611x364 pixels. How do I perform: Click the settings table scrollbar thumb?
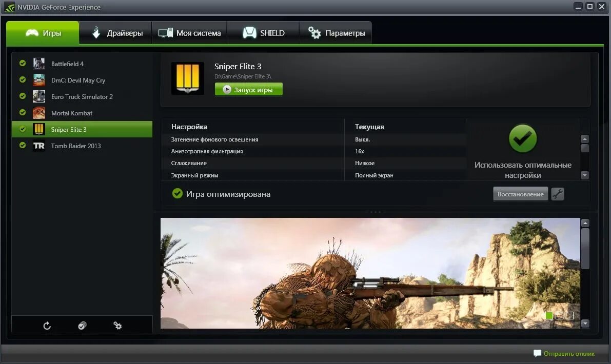click(x=584, y=148)
